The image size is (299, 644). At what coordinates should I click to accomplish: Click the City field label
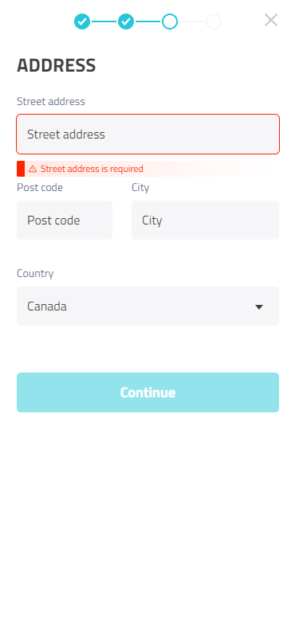coord(140,188)
